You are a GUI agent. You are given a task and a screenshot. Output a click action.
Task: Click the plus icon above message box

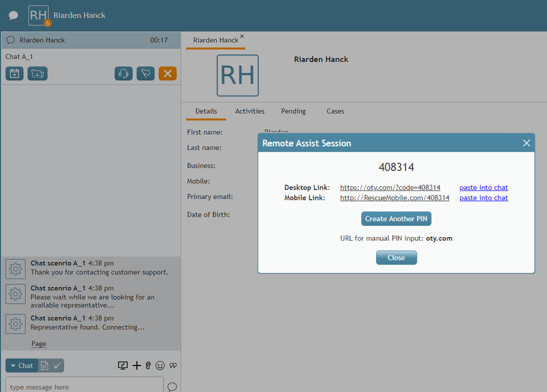coord(137,365)
